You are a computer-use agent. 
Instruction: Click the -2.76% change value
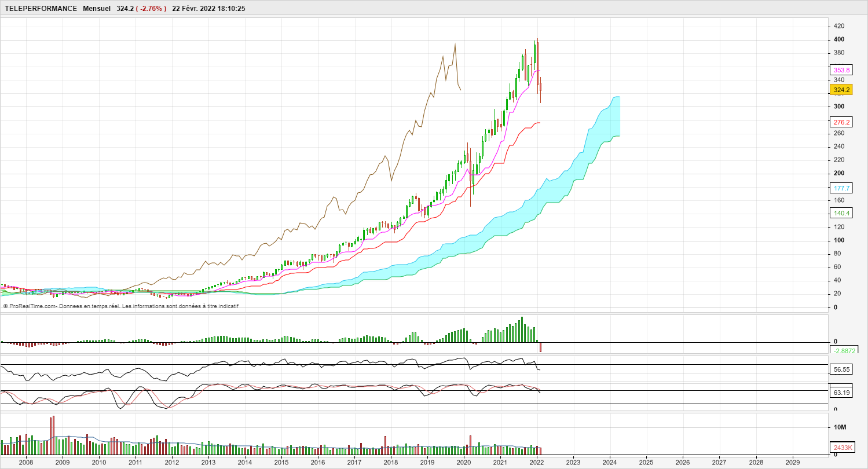pos(151,9)
